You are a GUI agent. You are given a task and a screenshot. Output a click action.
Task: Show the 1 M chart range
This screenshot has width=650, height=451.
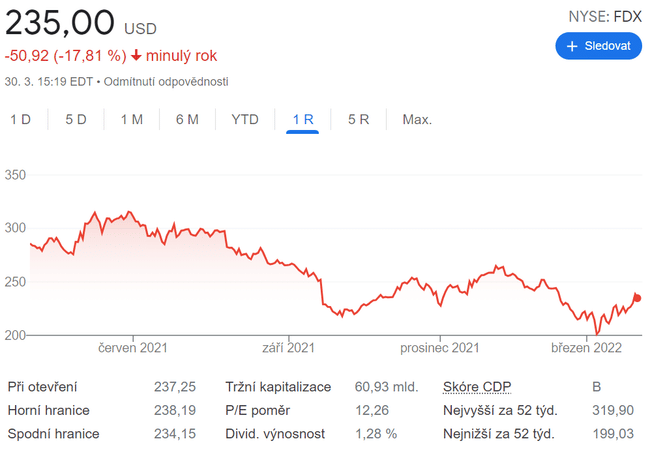(132, 120)
